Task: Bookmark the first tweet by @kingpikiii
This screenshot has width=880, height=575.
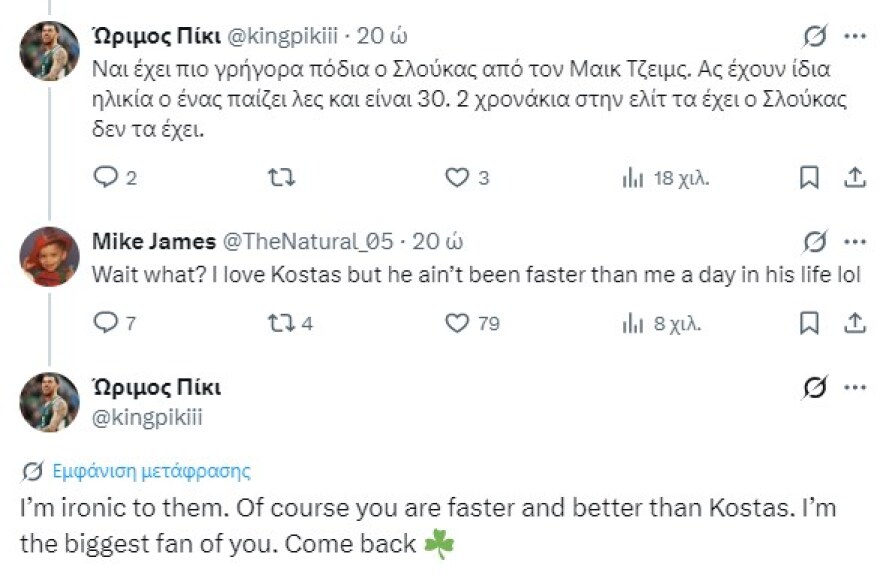Action: [810, 178]
